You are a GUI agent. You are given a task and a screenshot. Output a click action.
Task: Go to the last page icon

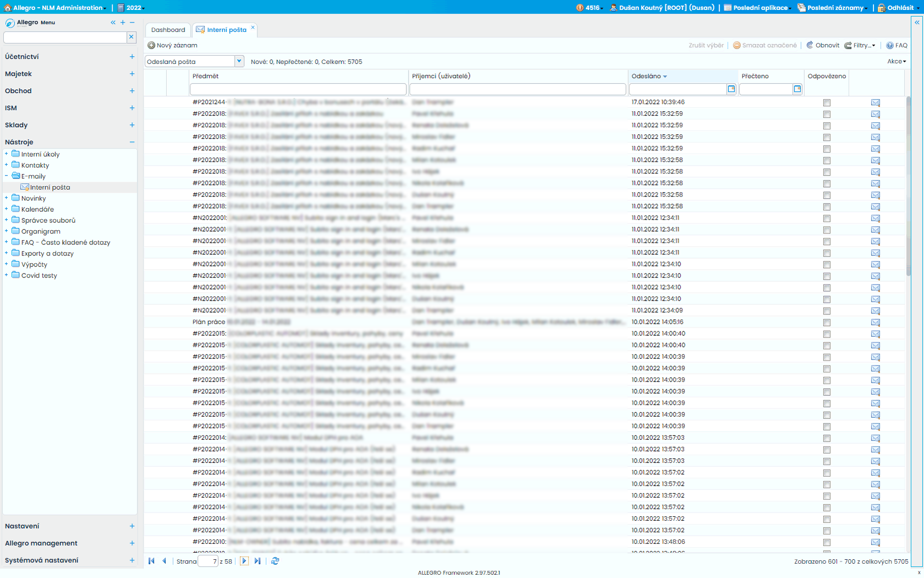[x=257, y=561]
